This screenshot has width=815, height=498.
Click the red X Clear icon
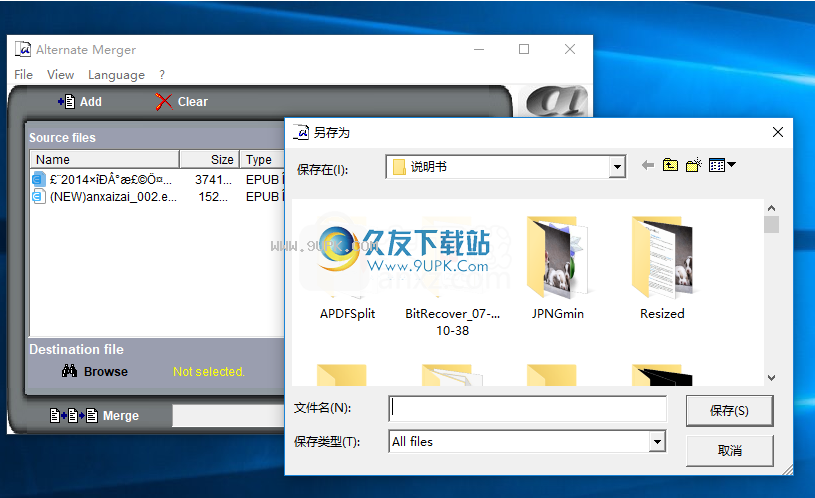click(x=163, y=101)
